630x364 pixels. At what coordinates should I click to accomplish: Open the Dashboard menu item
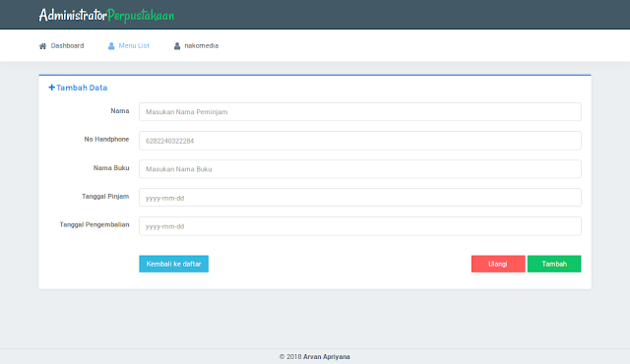(x=61, y=46)
